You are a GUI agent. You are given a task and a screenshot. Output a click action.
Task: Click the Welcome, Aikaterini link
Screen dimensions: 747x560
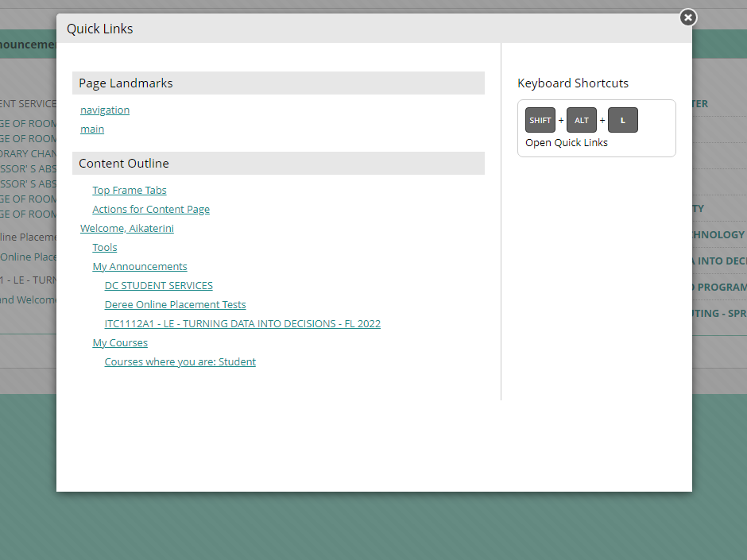pos(126,228)
